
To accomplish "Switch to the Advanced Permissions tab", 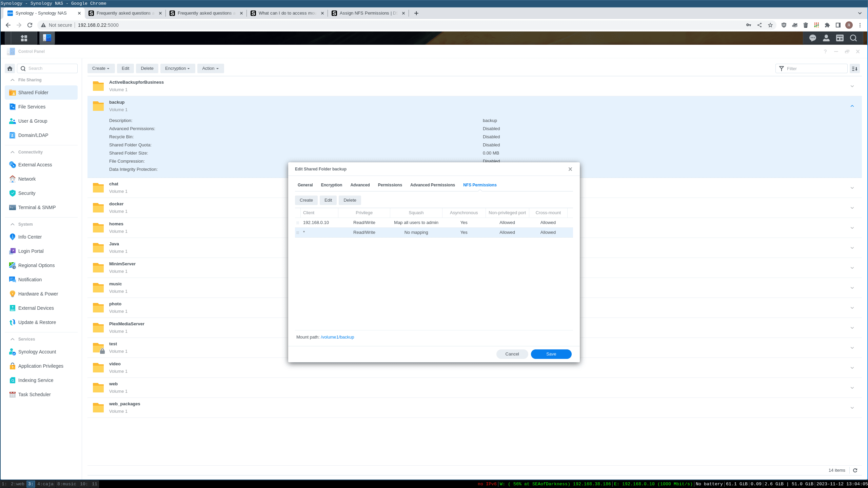I will [x=433, y=185].
